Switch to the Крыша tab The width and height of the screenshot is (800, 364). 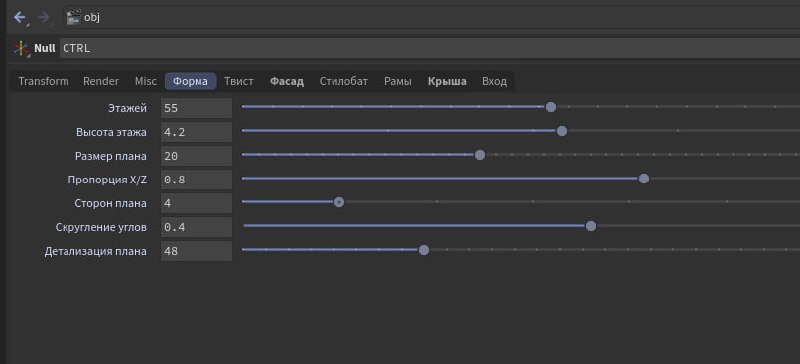click(447, 81)
